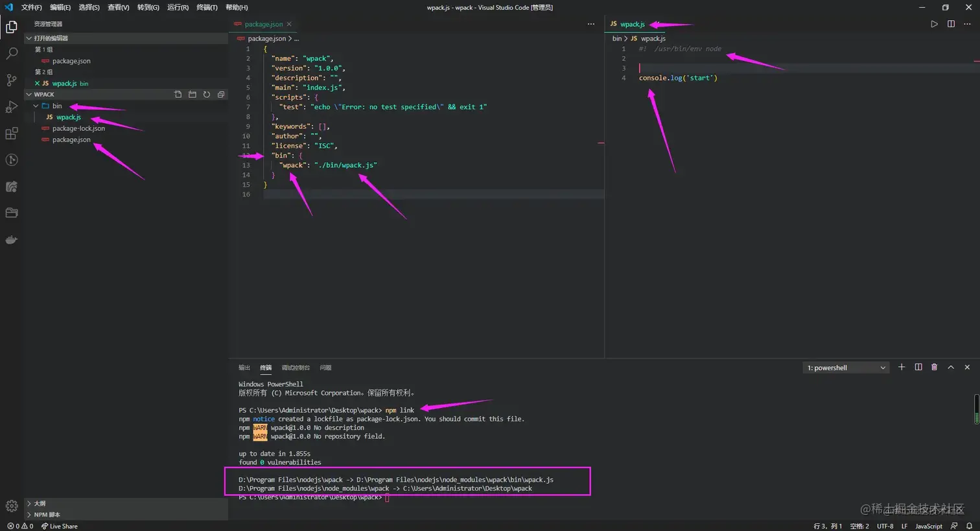Open the Source Control view
Screen dimensions: 980x531
click(x=12, y=80)
